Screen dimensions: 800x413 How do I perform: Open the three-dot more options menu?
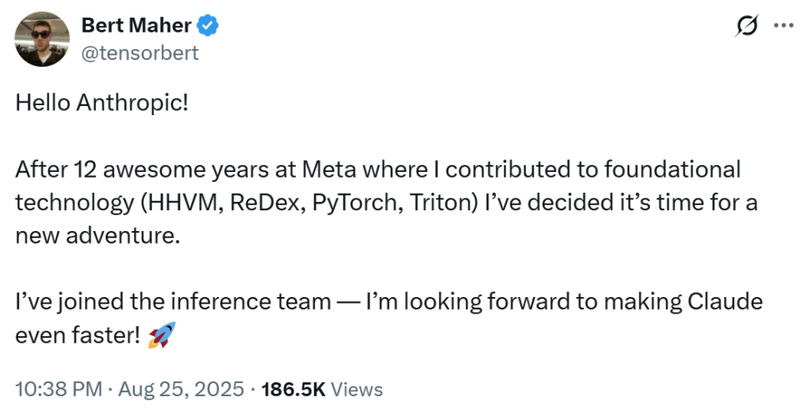click(x=779, y=27)
